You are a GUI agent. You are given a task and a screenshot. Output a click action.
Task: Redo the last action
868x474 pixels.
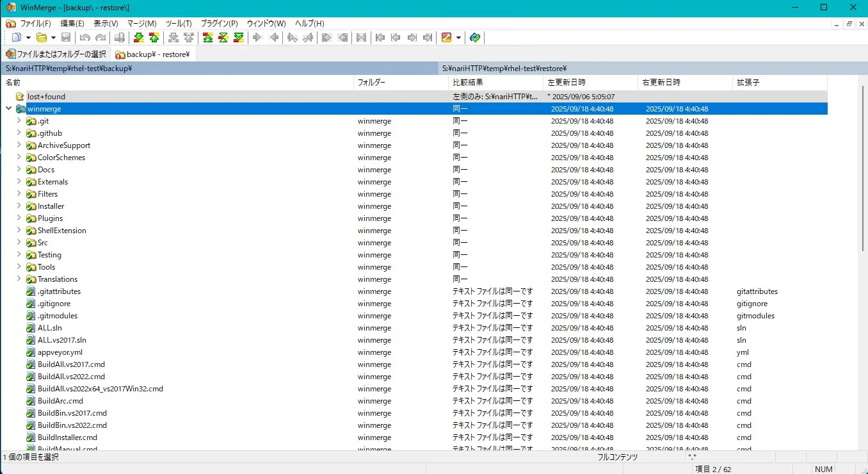[x=100, y=37]
